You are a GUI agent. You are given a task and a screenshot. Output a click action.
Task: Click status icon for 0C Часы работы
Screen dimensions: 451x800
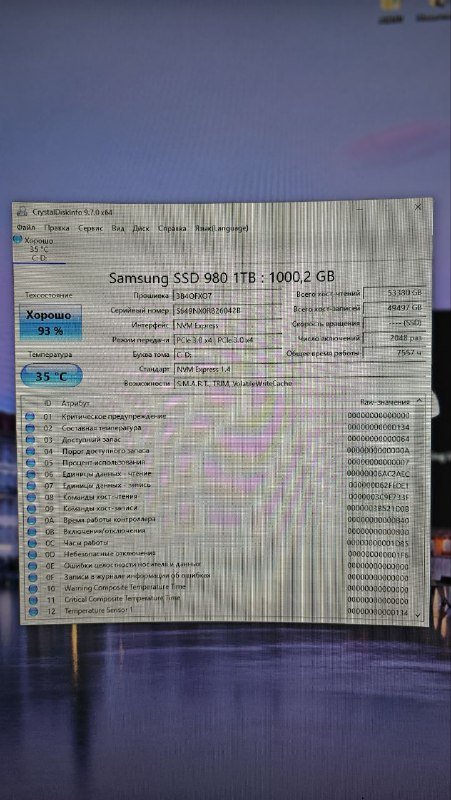(x=32, y=543)
